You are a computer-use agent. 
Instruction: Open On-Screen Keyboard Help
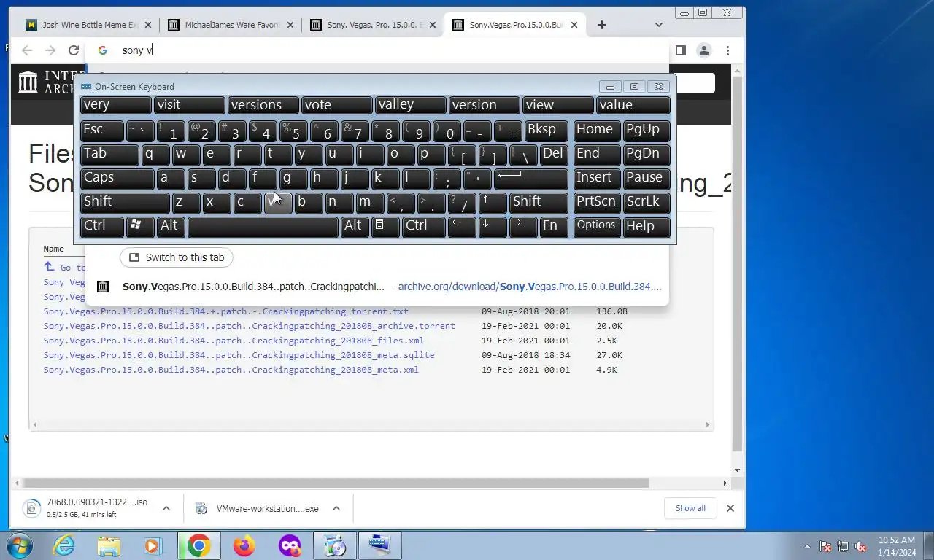click(x=647, y=227)
